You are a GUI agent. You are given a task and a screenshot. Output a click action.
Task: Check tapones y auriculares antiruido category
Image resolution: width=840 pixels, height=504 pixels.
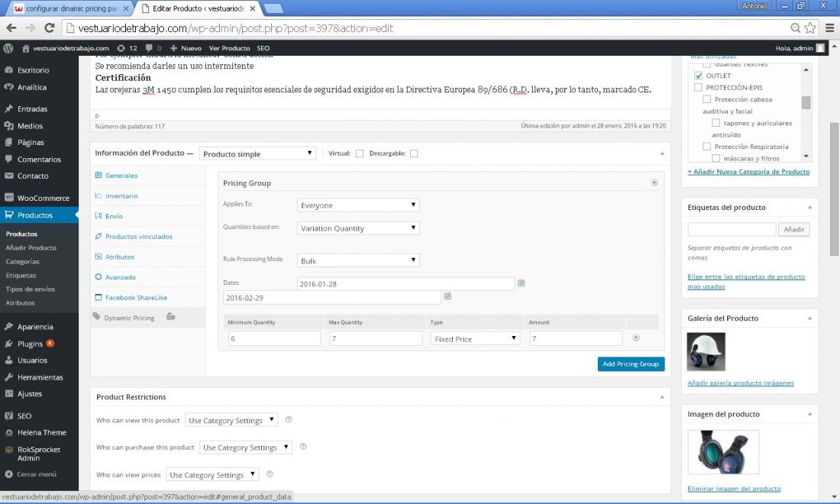[x=716, y=123]
